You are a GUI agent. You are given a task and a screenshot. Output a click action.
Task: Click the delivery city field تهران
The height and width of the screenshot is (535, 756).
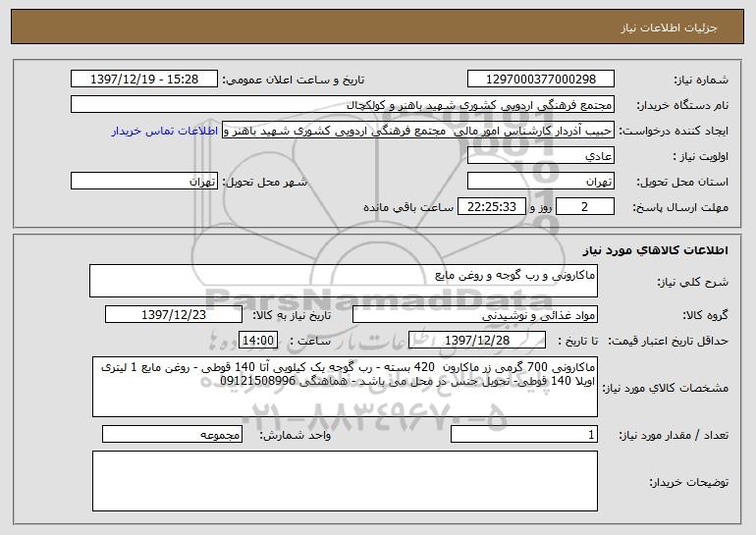(x=144, y=182)
